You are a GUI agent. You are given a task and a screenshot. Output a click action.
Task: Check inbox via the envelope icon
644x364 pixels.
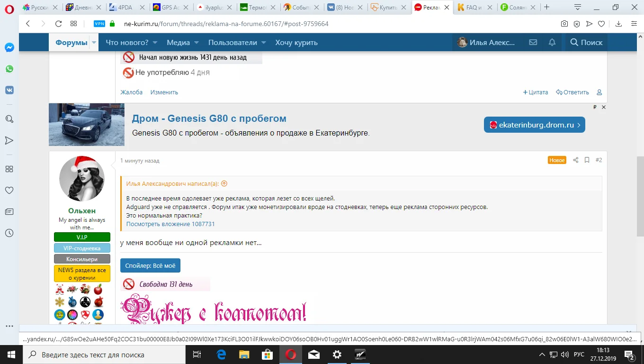533,42
